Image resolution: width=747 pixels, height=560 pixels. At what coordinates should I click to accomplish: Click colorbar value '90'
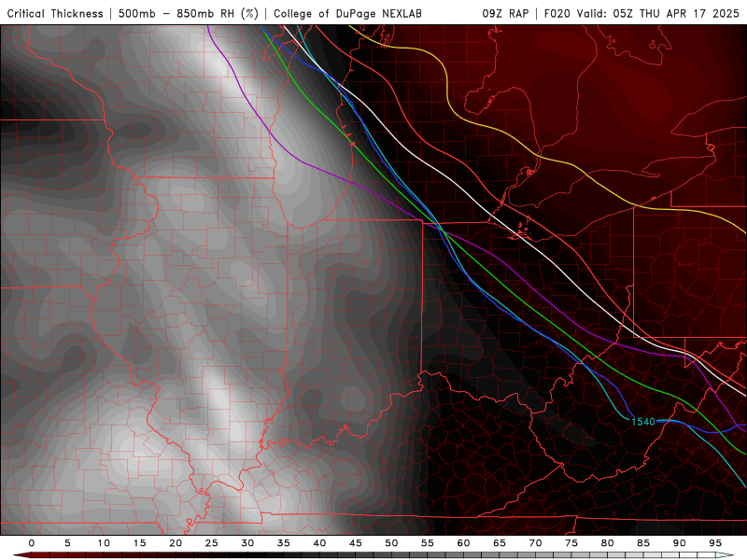pos(679,543)
